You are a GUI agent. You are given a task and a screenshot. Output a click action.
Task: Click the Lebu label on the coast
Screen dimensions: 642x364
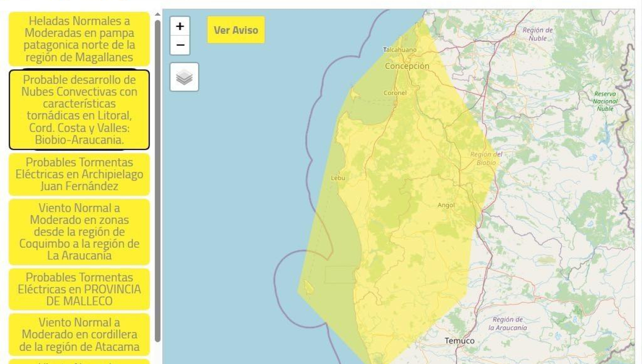(x=338, y=178)
